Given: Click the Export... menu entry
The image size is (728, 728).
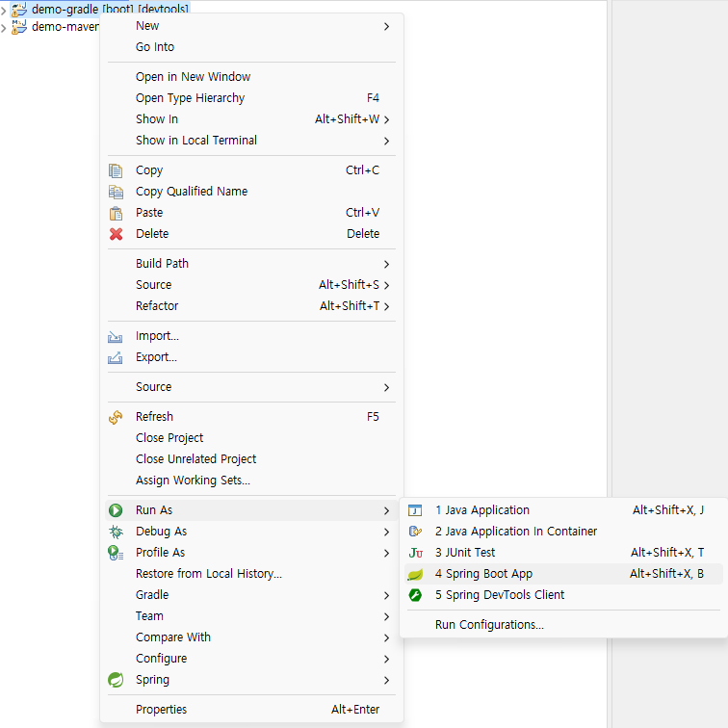Looking at the screenshot, I should (250, 357).
